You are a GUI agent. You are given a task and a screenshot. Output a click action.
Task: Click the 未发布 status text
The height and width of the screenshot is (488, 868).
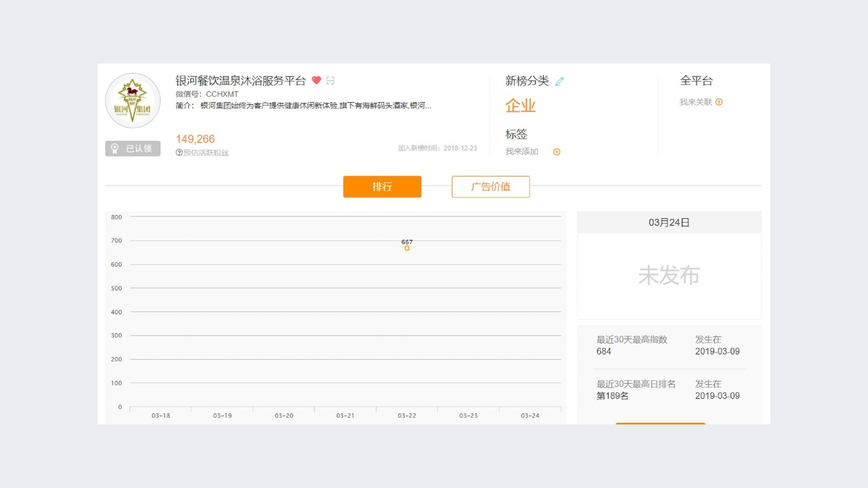(x=669, y=275)
